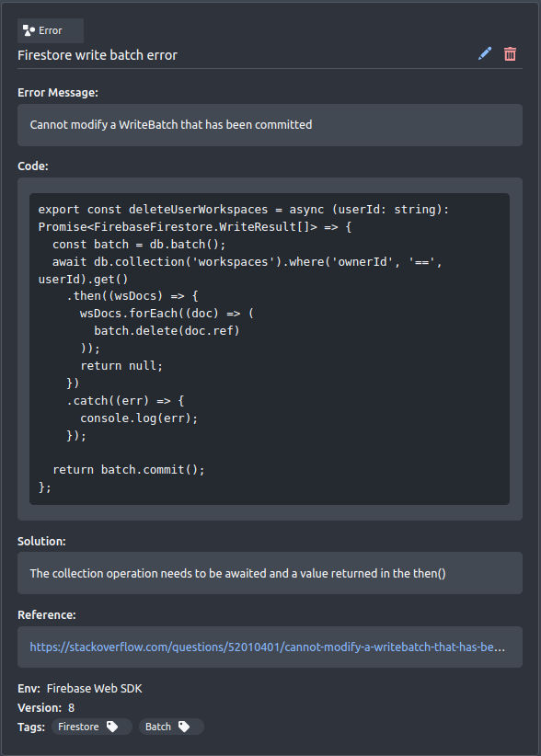
Task: Click the Error type badge icon
Action: [29, 30]
